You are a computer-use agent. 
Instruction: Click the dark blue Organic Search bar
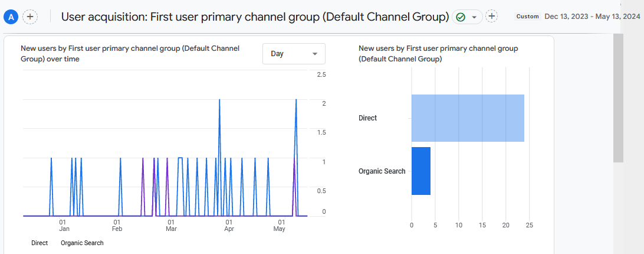421,171
